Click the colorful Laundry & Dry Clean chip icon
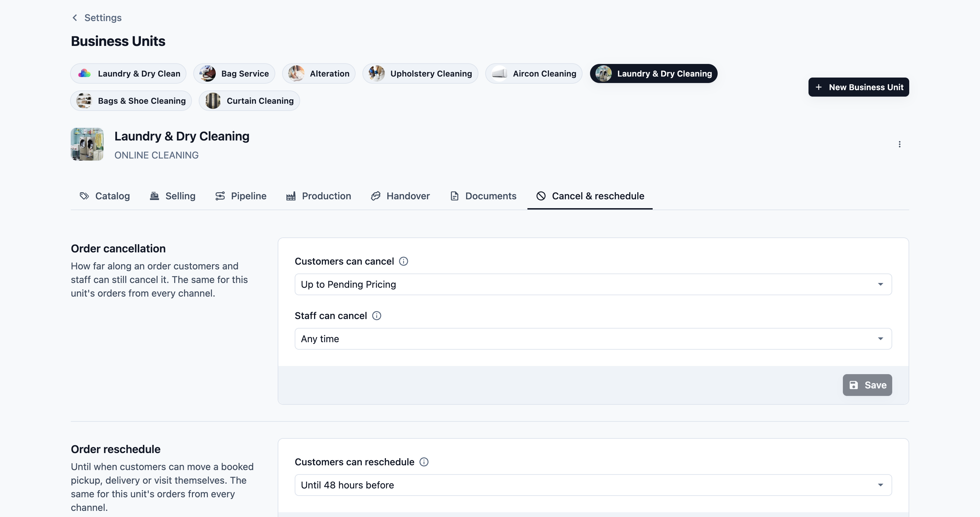The height and width of the screenshot is (517, 980). point(84,73)
